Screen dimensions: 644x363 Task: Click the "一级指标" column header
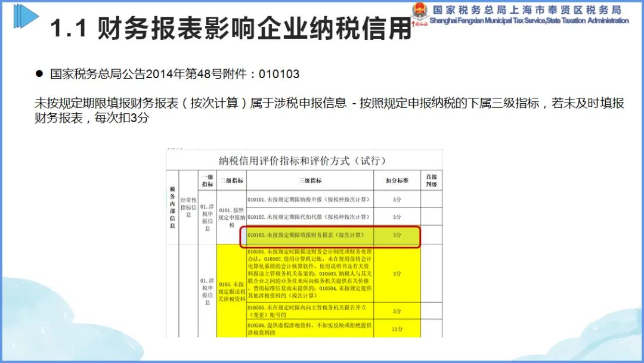(x=208, y=180)
